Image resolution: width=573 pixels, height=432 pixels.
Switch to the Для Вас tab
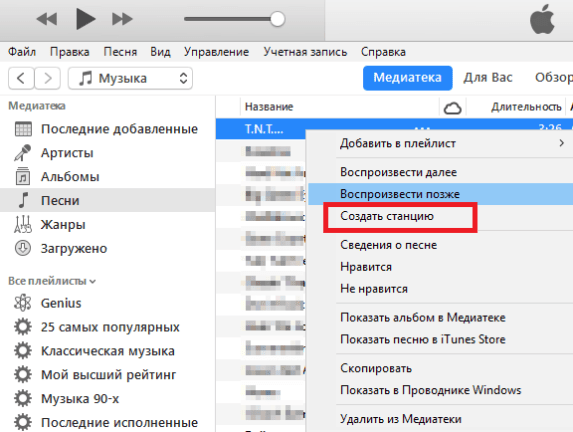click(x=488, y=78)
